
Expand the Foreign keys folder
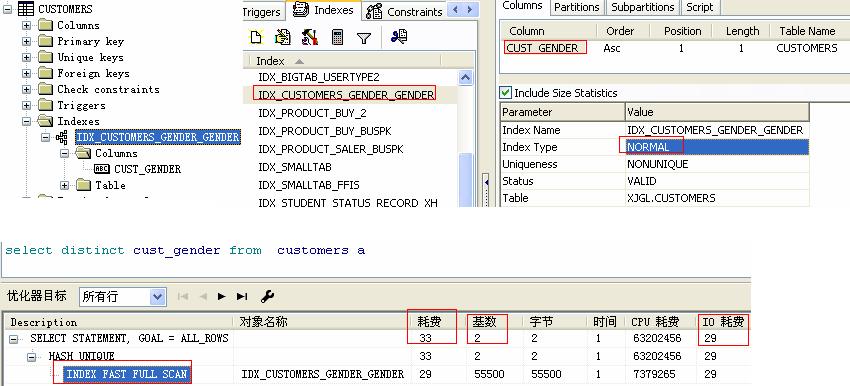point(26,73)
